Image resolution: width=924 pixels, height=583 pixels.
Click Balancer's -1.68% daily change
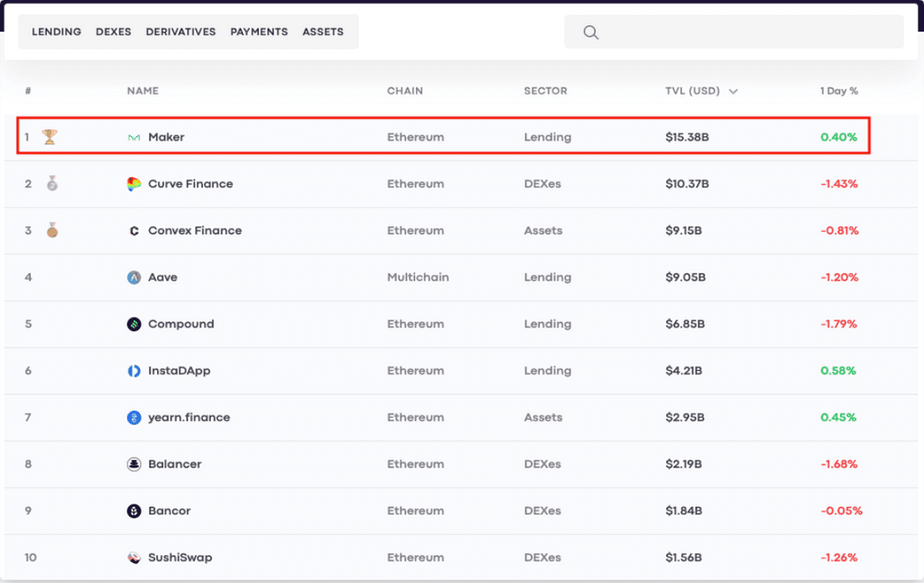[839, 464]
